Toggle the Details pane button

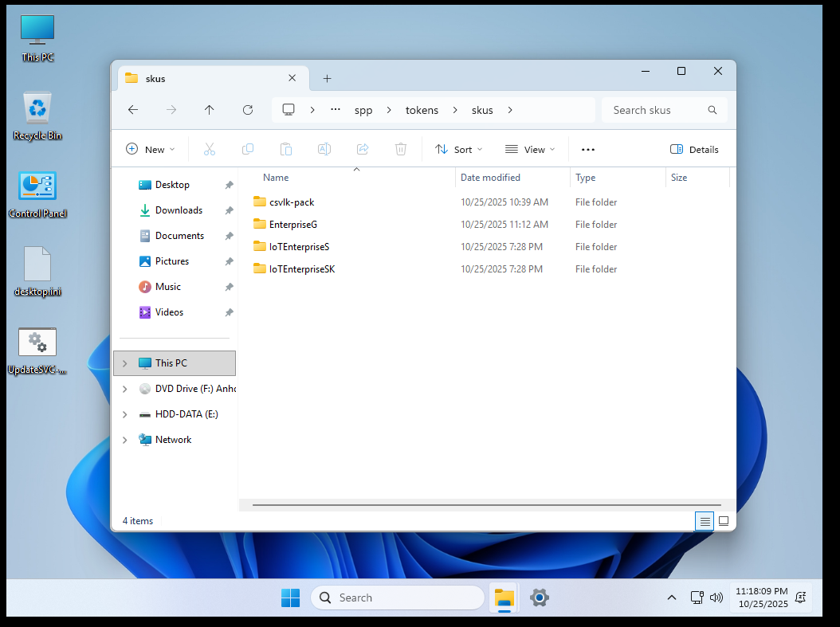694,150
